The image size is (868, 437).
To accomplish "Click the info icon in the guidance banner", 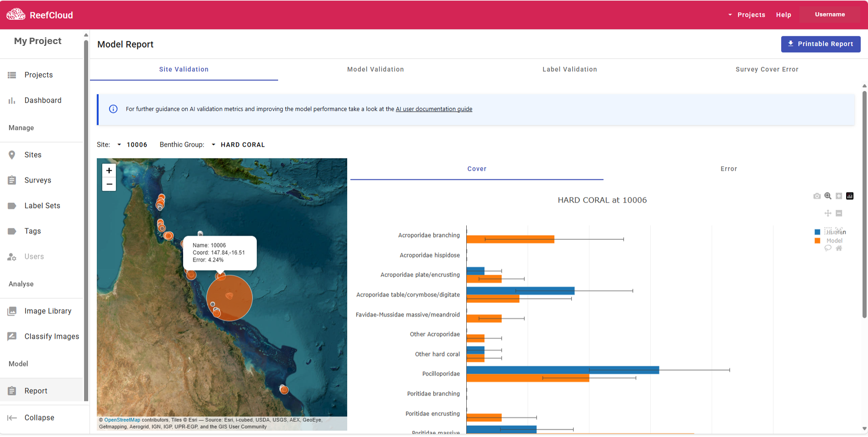I will pos(113,109).
